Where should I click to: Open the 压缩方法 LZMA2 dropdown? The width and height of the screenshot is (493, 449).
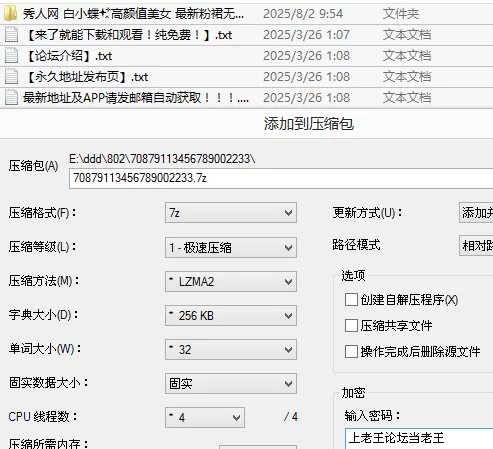231,282
